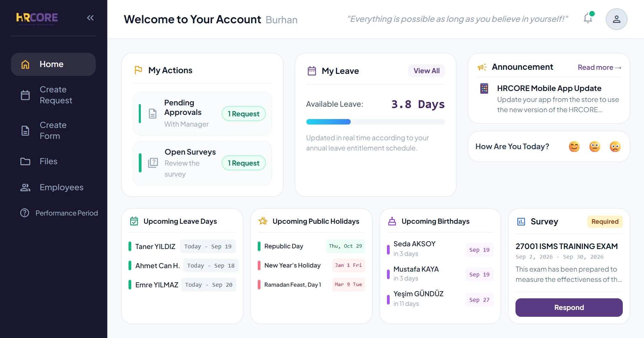Open the Employees section
644x338 pixels.
(x=53, y=187)
